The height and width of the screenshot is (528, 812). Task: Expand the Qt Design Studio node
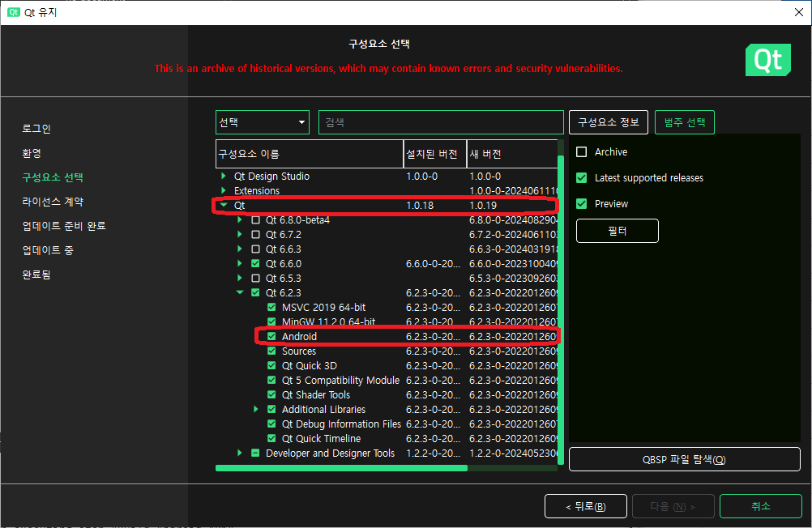tap(224, 176)
